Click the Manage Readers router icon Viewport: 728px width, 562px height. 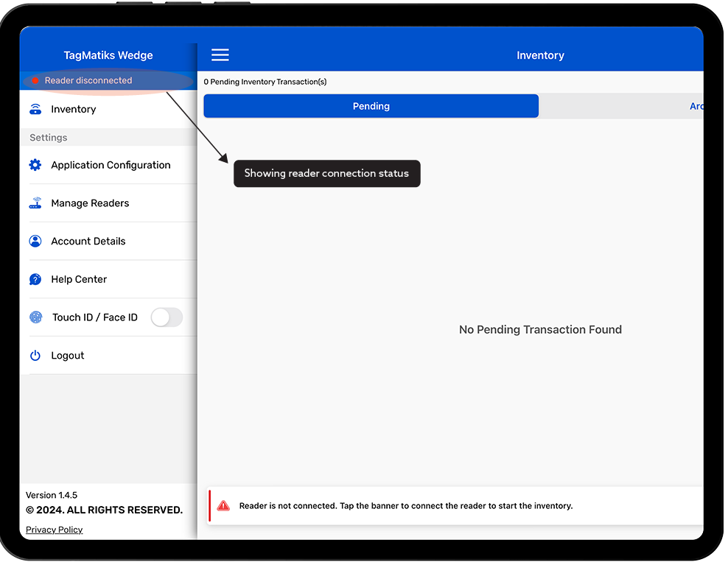pyautogui.click(x=35, y=203)
